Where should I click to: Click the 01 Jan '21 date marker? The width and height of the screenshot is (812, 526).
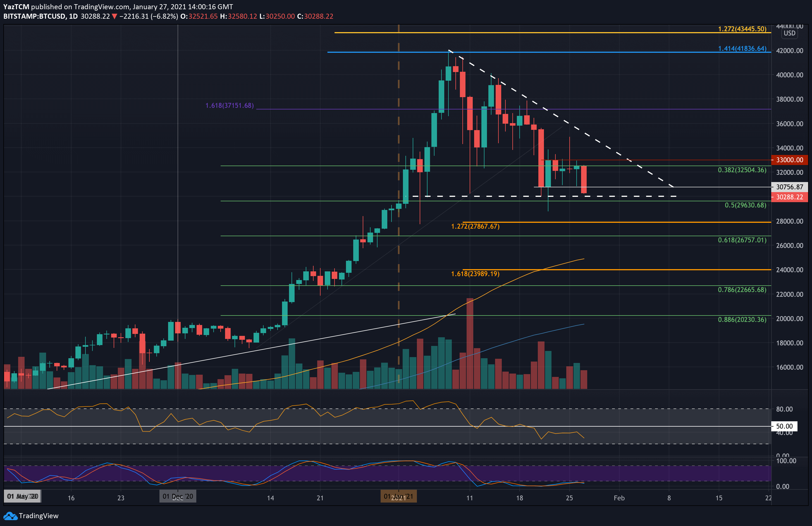tap(398, 496)
